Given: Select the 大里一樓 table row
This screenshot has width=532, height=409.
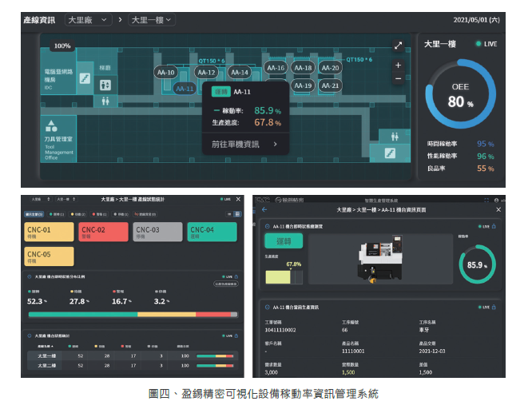Looking at the screenshot, I should tap(133, 356).
